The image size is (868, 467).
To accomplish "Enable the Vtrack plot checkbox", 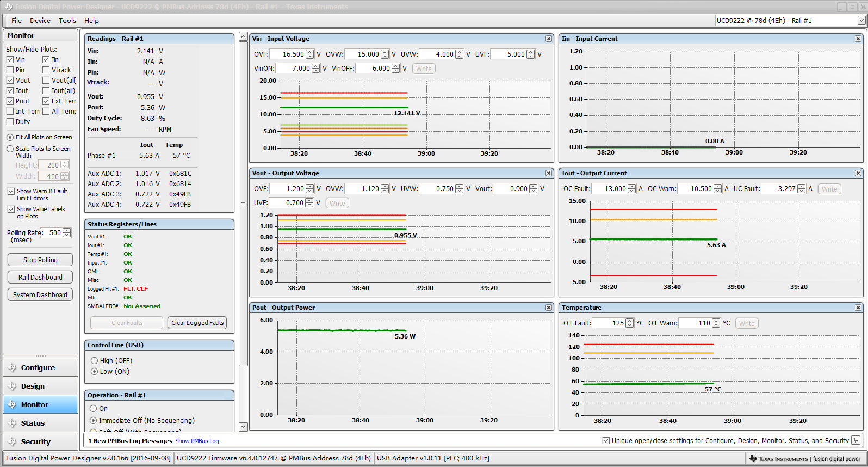I will (46, 70).
